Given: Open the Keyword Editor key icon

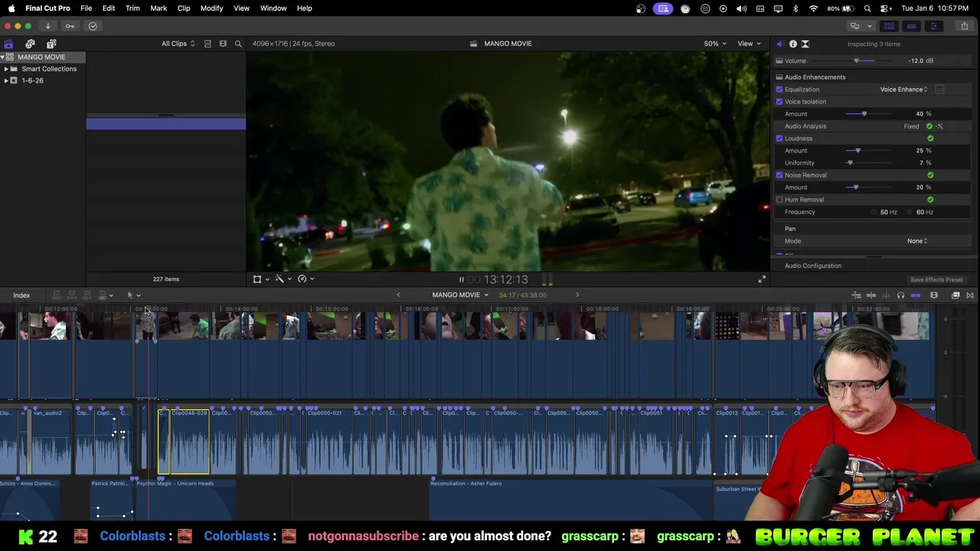Looking at the screenshot, I should click(70, 26).
